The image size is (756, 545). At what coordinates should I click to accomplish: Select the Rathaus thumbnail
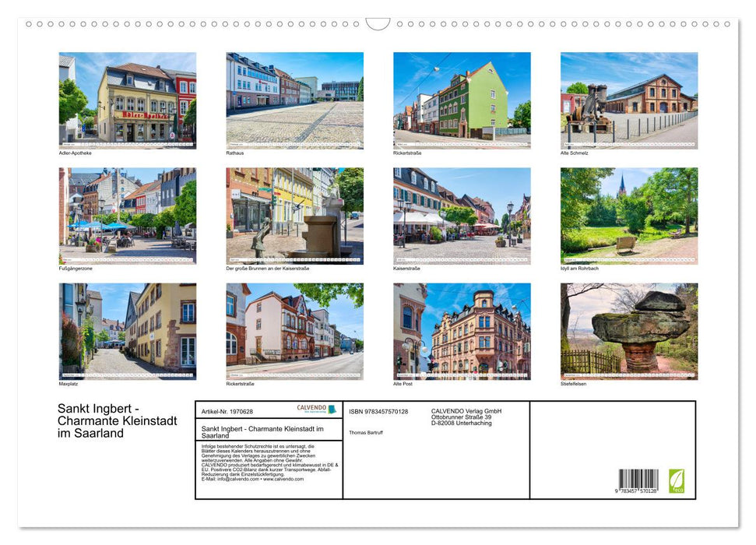pos(294,98)
